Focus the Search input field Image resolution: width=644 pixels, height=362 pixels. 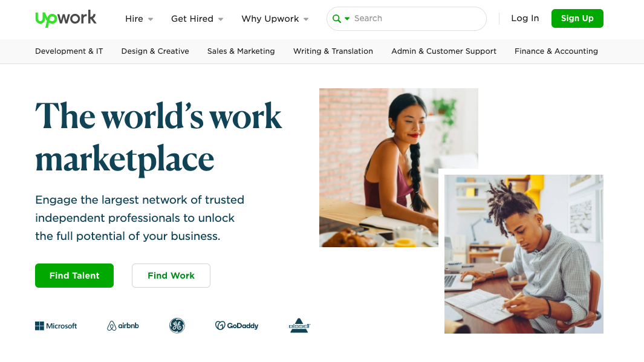417,19
